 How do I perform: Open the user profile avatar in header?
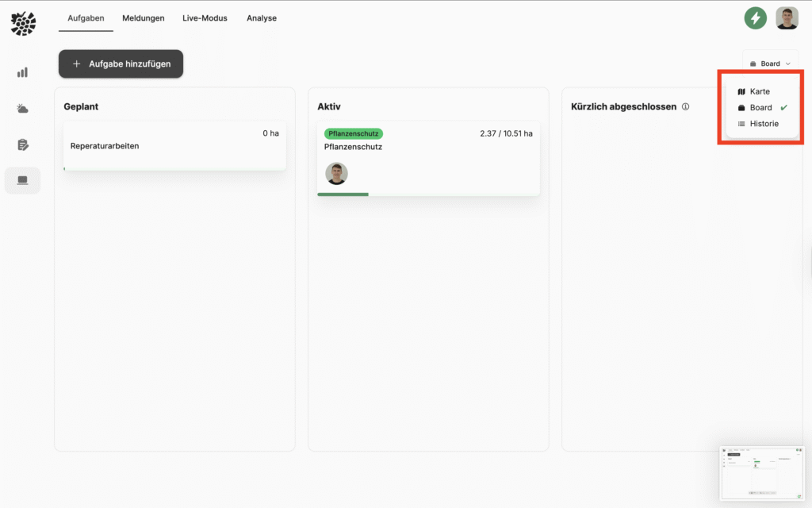[787, 18]
